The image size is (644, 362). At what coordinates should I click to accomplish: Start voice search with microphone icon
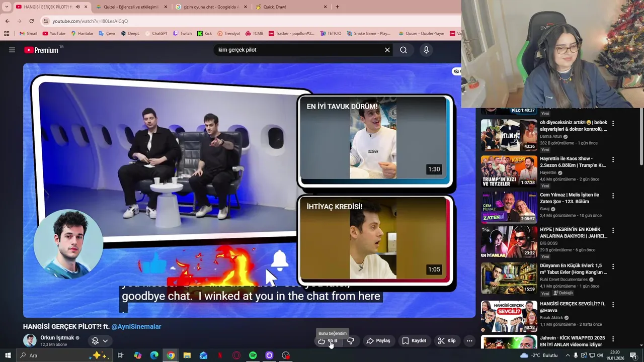tap(426, 50)
